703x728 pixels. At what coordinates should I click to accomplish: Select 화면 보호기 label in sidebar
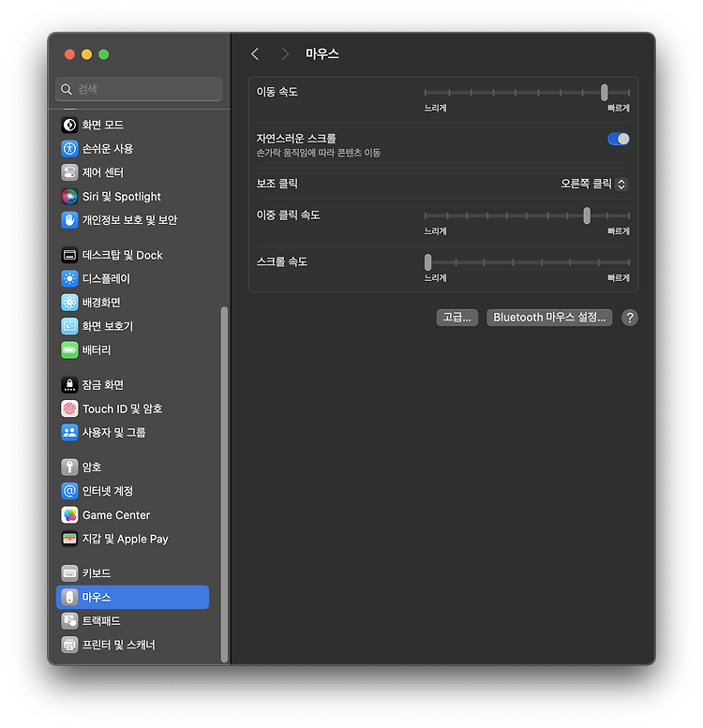click(x=108, y=326)
